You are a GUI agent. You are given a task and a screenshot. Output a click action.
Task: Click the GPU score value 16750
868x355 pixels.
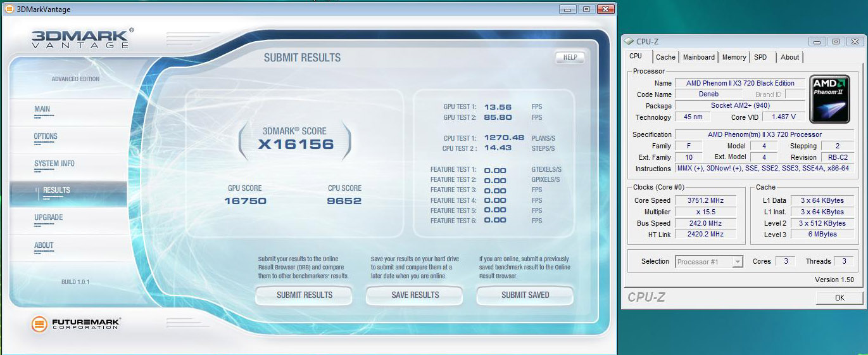click(245, 201)
